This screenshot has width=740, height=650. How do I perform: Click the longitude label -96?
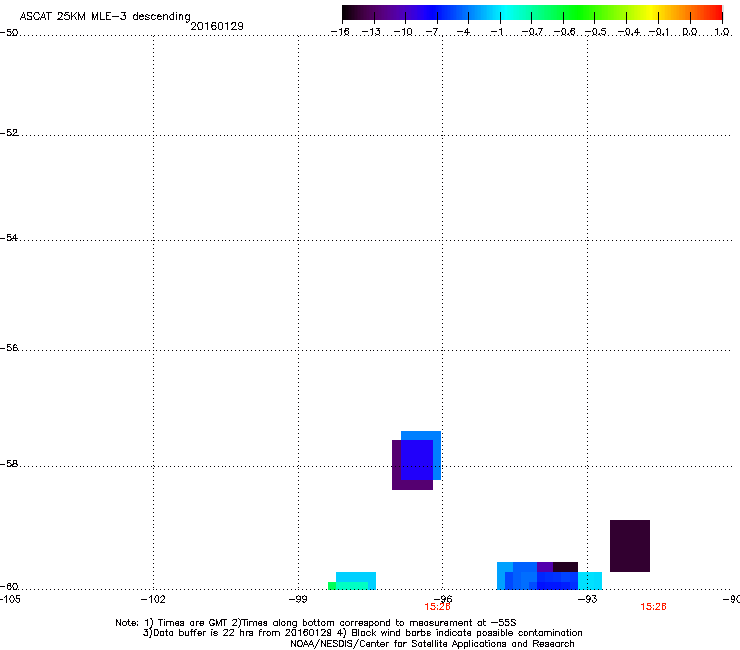tap(442, 599)
